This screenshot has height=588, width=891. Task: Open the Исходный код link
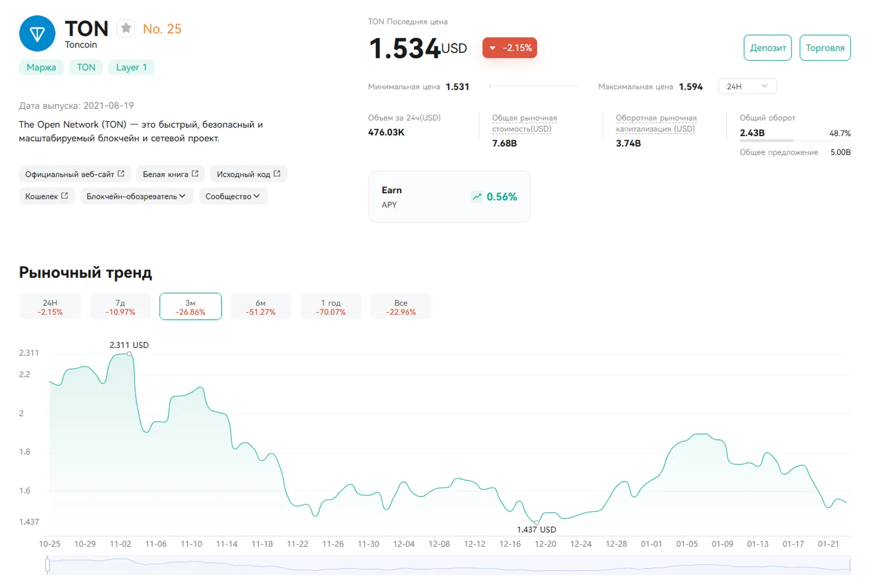pyautogui.click(x=248, y=174)
